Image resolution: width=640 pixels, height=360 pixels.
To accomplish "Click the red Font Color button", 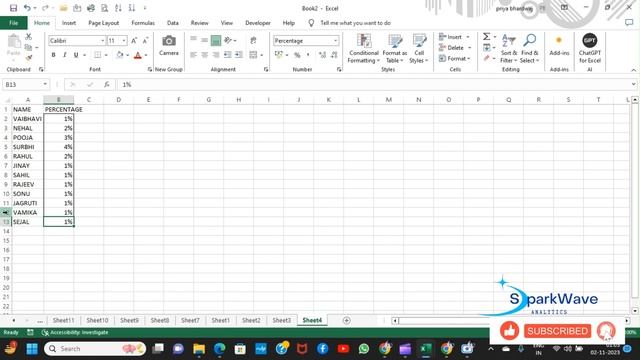I will [138, 55].
